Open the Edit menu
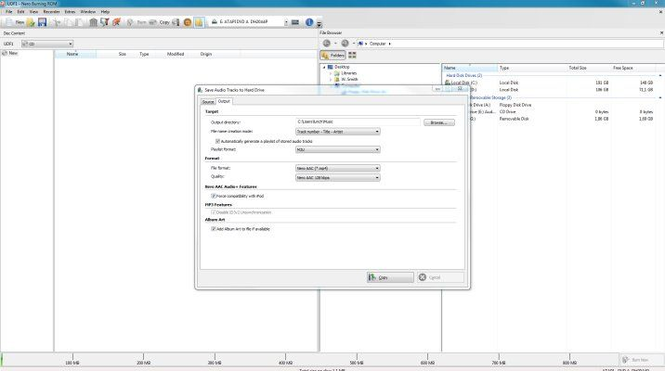The height and width of the screenshot is (371, 665). [x=21, y=12]
